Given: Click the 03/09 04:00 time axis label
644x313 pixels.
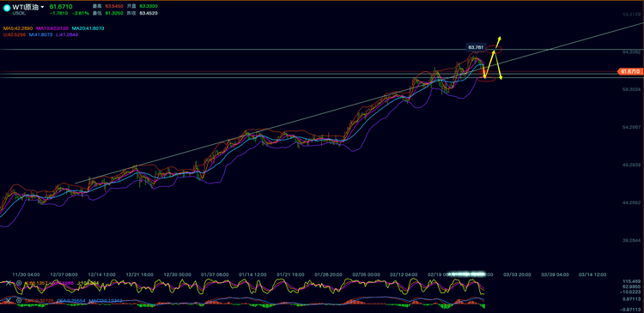Looking at the screenshot, I should (555, 274).
